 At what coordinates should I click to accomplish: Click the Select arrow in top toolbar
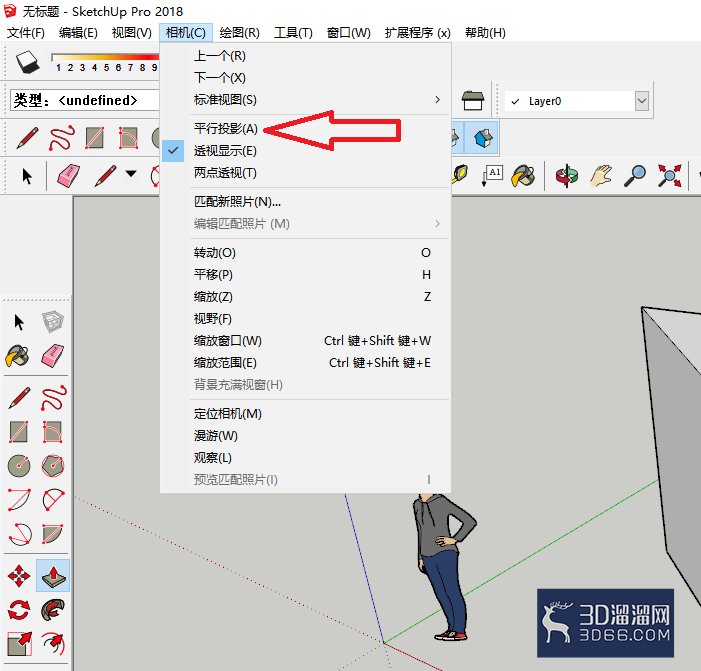pos(27,176)
